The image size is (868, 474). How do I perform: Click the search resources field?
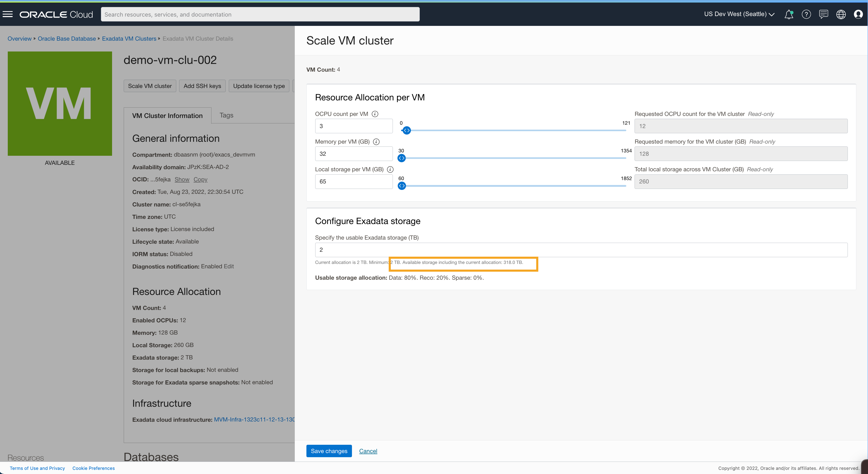click(260, 14)
